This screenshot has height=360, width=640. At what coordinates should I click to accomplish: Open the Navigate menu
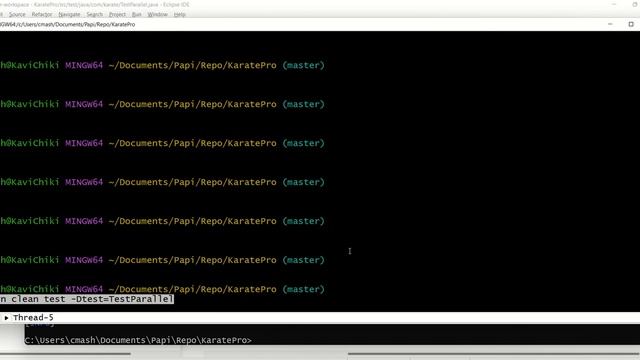(x=69, y=14)
